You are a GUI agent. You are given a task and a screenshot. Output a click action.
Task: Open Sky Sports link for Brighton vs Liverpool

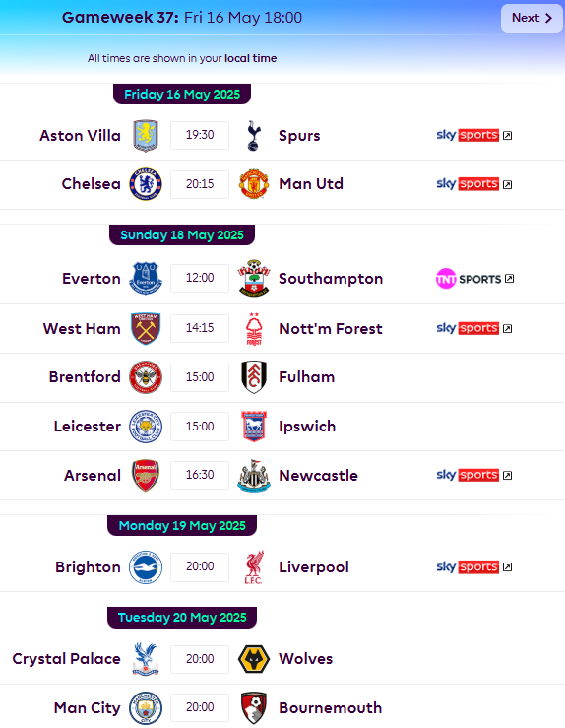coord(474,566)
